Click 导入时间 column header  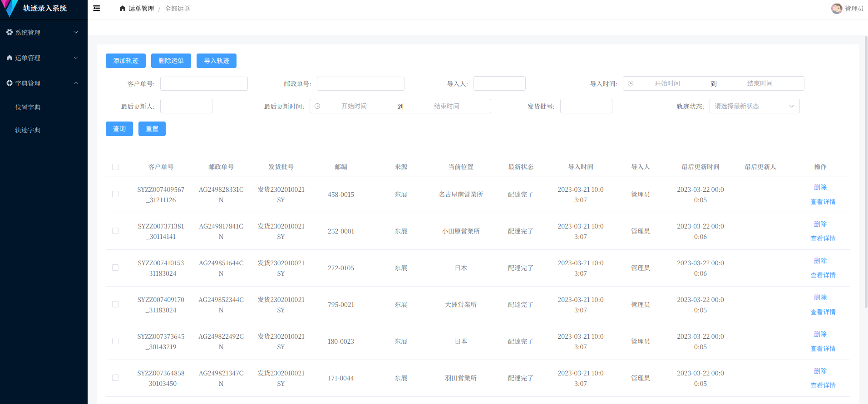[x=581, y=167]
